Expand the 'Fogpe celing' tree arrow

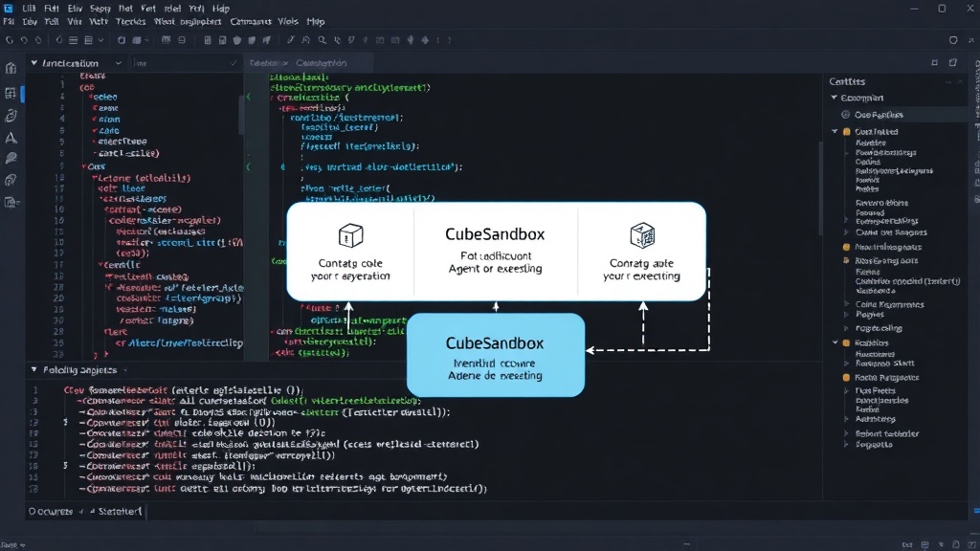pyautogui.click(x=847, y=329)
